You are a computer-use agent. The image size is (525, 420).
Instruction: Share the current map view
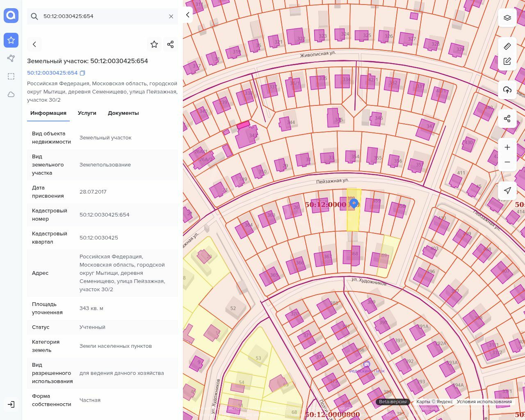pyautogui.click(x=507, y=119)
